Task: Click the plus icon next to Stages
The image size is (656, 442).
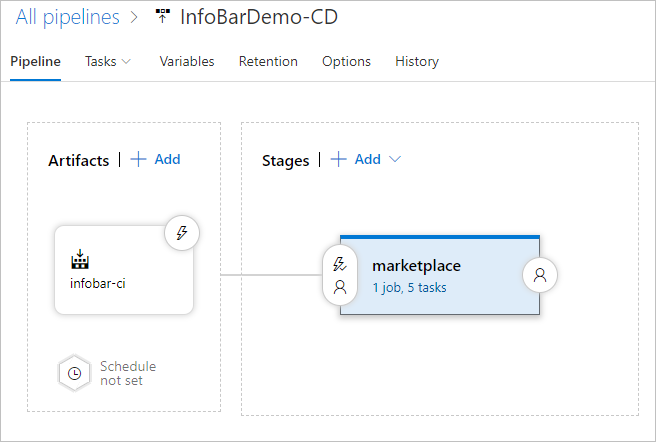Action: tap(338, 160)
